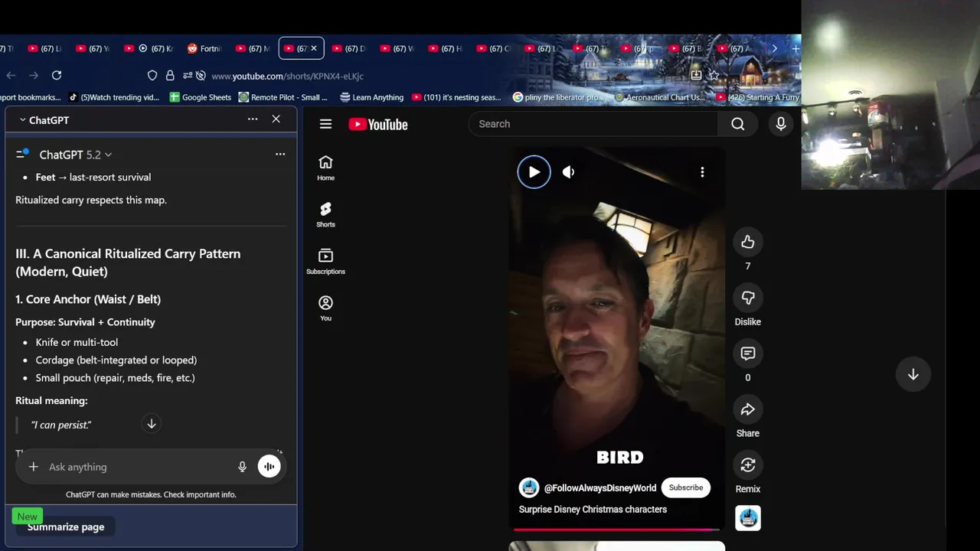Click the channel avatar on the Short
980x551 pixels.
[529, 487]
